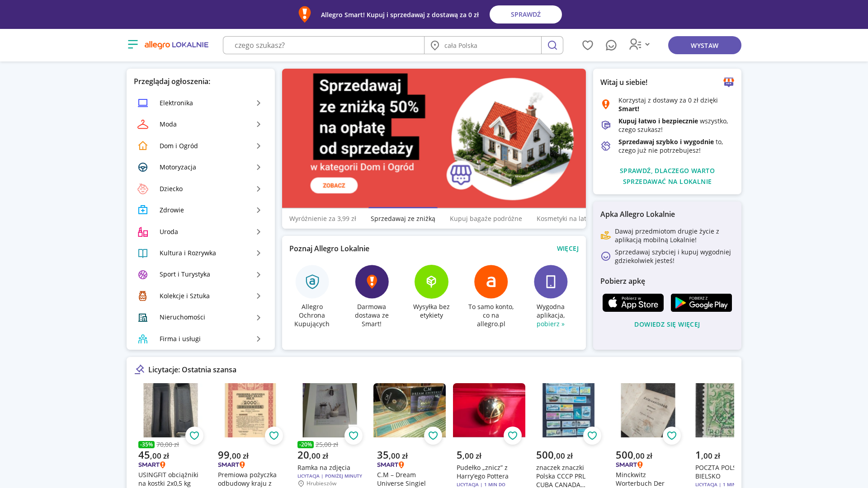Open the WIĘCEJ link
The image size is (868, 488).
(x=568, y=249)
